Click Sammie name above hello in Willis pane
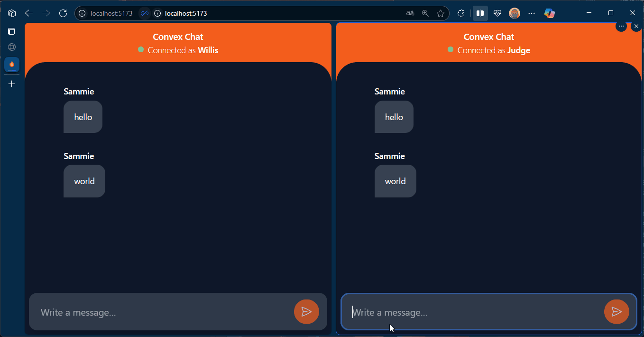 (x=79, y=92)
